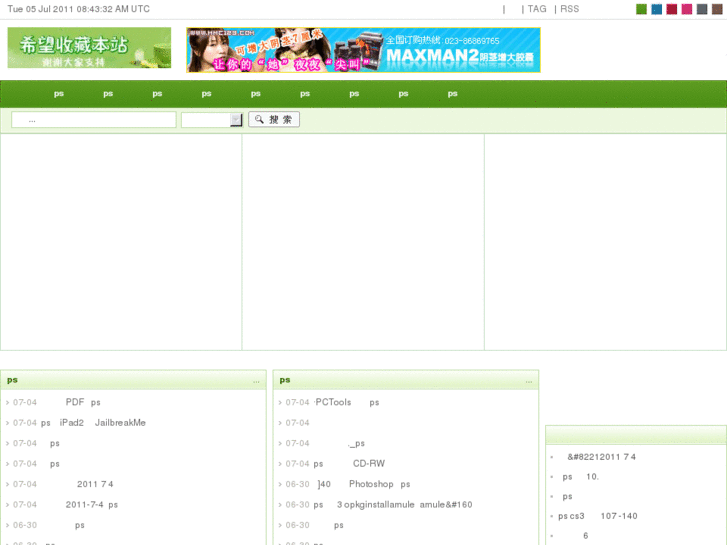Screen dimensions: 727x545
Task: Select the pink theme color swatch
Action: pyautogui.click(x=687, y=9)
